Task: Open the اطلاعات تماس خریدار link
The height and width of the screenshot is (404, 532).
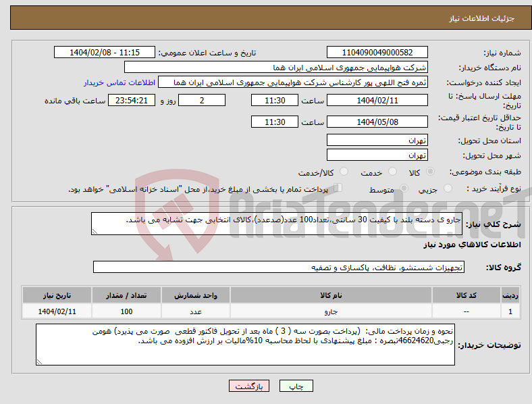Action: (119, 82)
